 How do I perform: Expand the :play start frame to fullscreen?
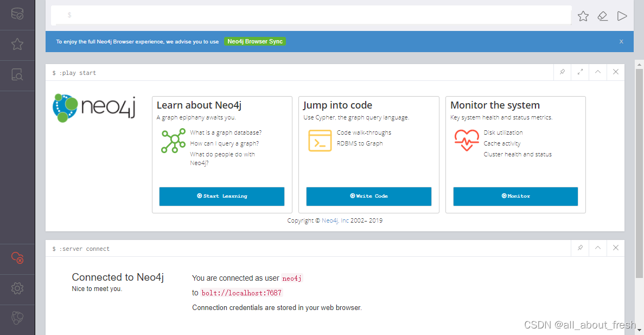pos(580,72)
